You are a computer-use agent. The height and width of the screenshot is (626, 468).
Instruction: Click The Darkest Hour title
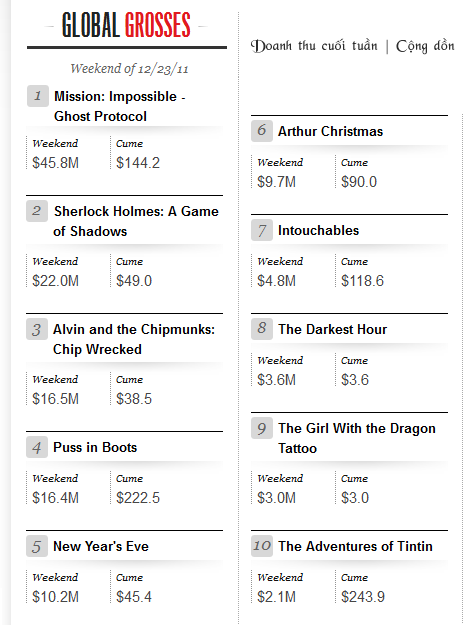pyautogui.click(x=332, y=329)
